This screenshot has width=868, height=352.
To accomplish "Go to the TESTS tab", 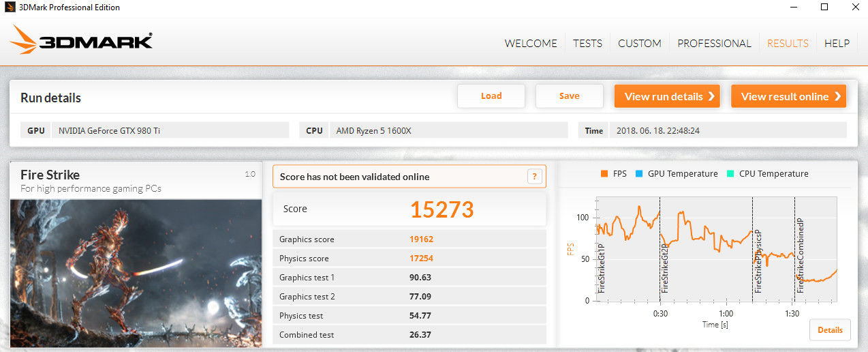I will click(587, 43).
